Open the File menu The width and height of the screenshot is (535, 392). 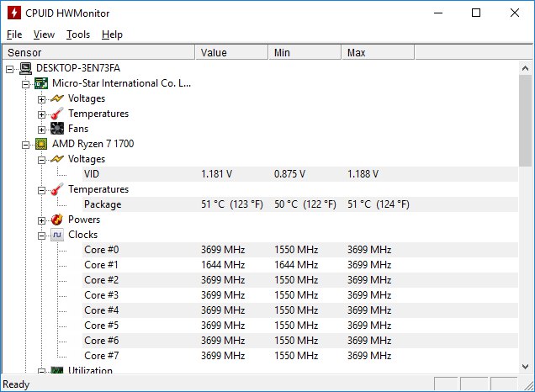pos(14,34)
